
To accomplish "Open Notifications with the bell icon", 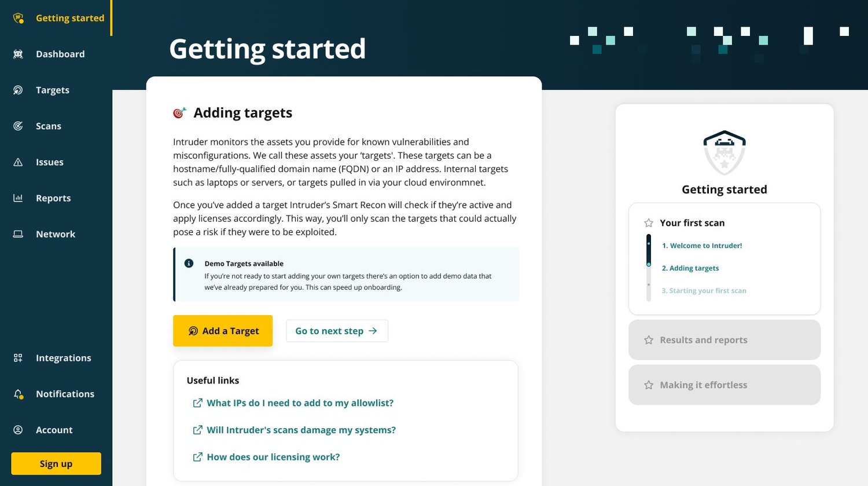I will pyautogui.click(x=16, y=394).
